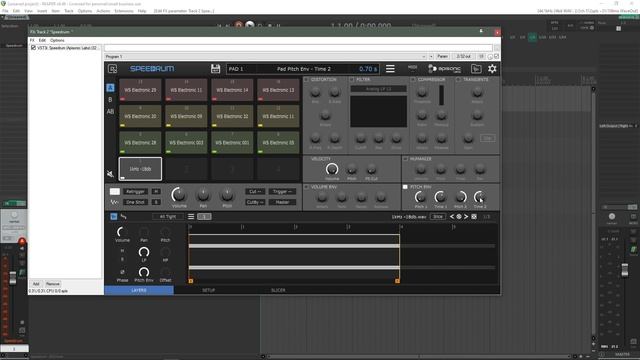The height and width of the screenshot is (360, 640).
Task: Open Edit menu in FX window
Action: (x=42, y=40)
